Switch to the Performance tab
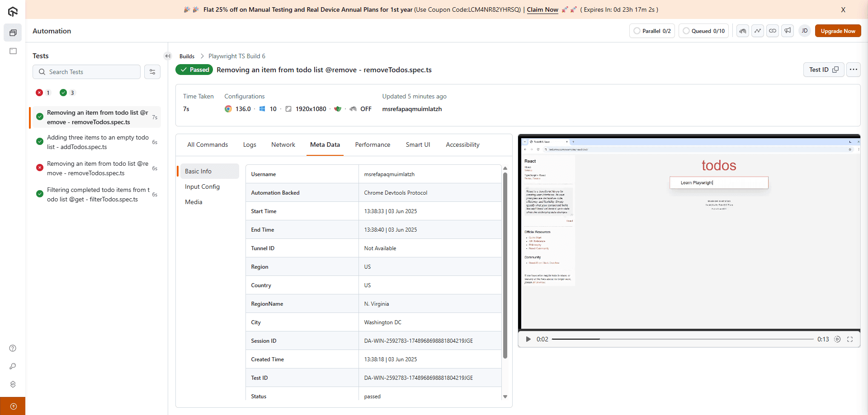Screen dimensions: 868x415 click(x=373, y=145)
